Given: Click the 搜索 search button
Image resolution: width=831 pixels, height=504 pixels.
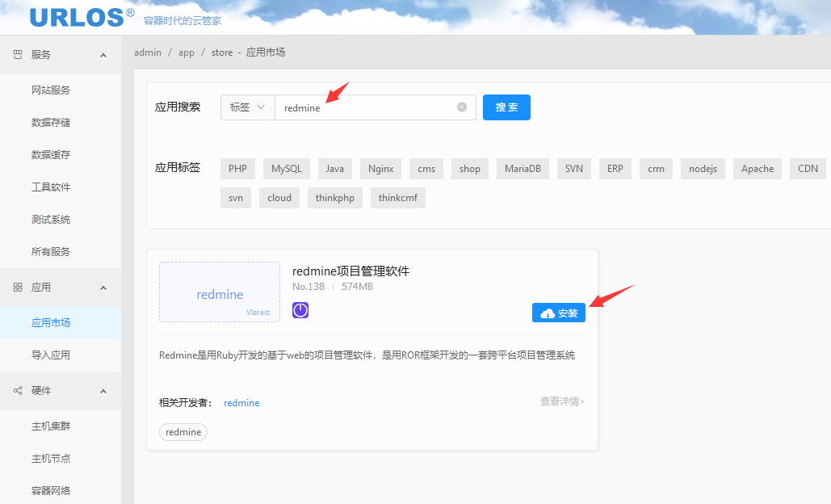Looking at the screenshot, I should [x=506, y=107].
